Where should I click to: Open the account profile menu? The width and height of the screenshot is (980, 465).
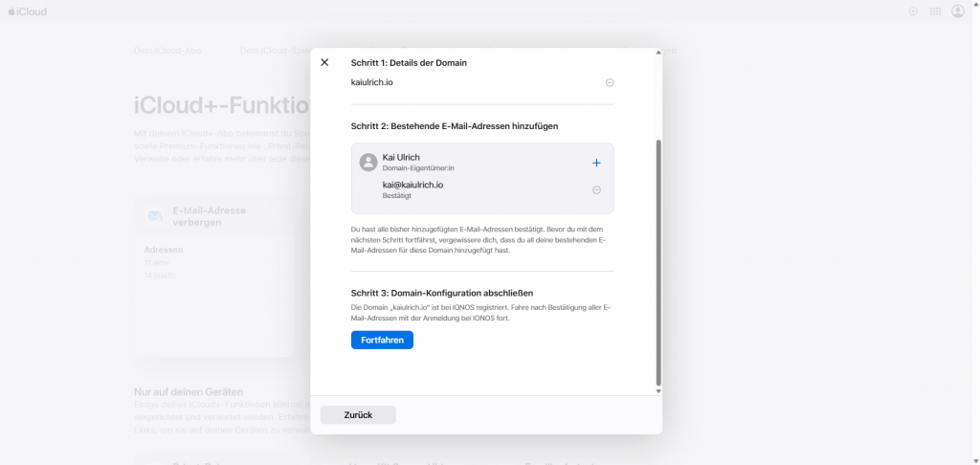(958, 11)
